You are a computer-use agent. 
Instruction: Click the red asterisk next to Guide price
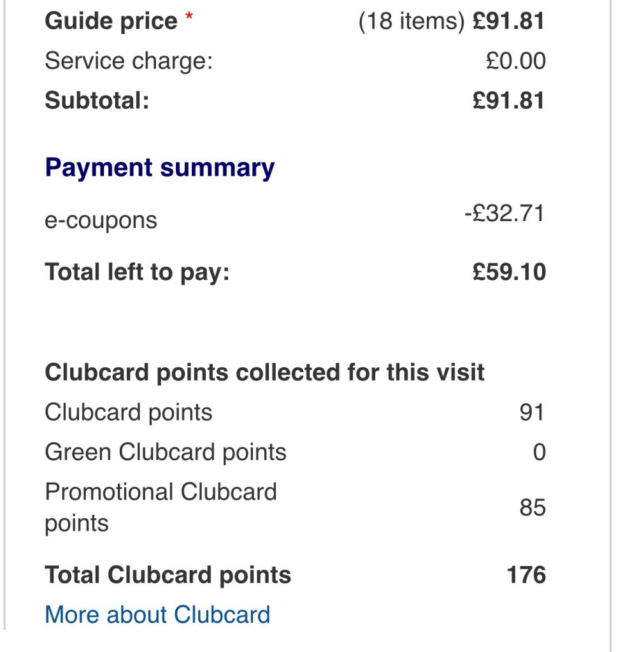point(189,17)
